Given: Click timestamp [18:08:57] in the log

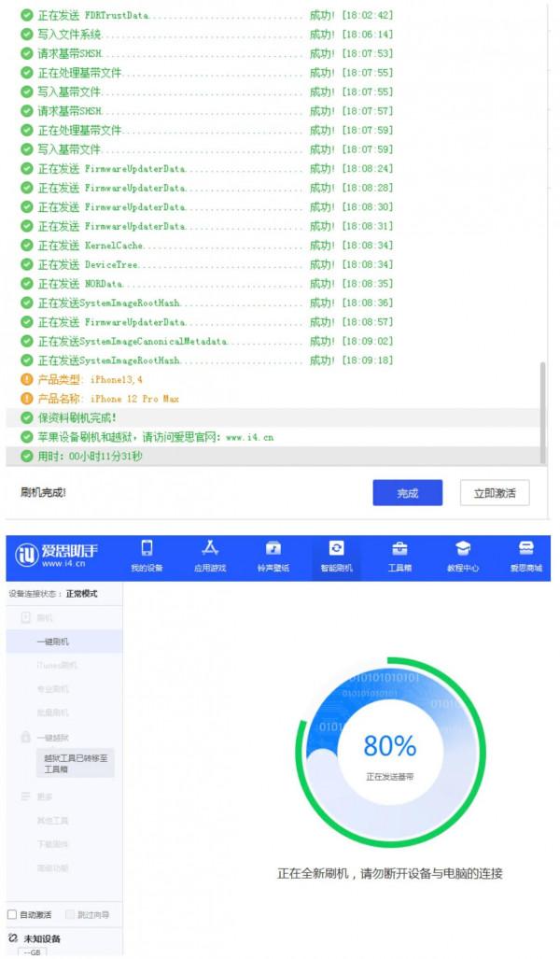Looking at the screenshot, I should pyautogui.click(x=368, y=322).
